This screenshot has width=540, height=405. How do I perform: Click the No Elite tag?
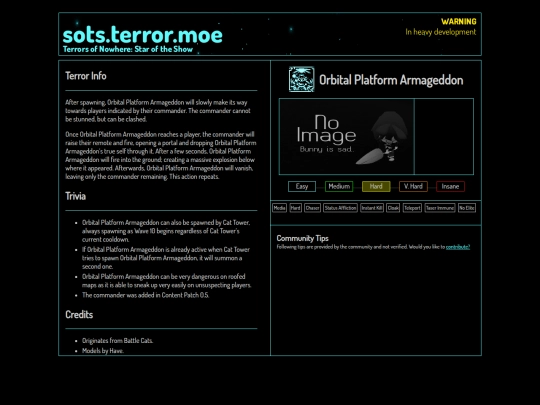(x=467, y=208)
